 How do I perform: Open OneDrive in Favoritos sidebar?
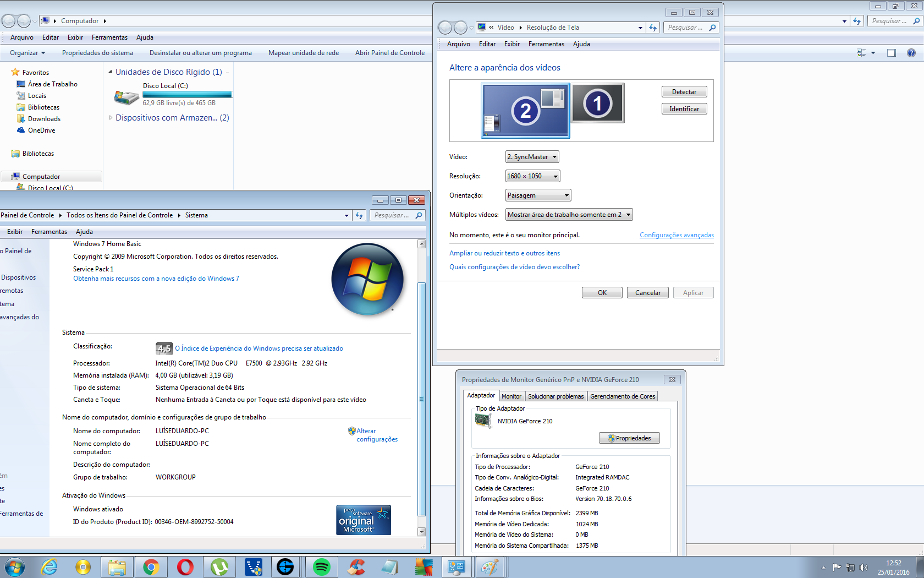pyautogui.click(x=41, y=130)
